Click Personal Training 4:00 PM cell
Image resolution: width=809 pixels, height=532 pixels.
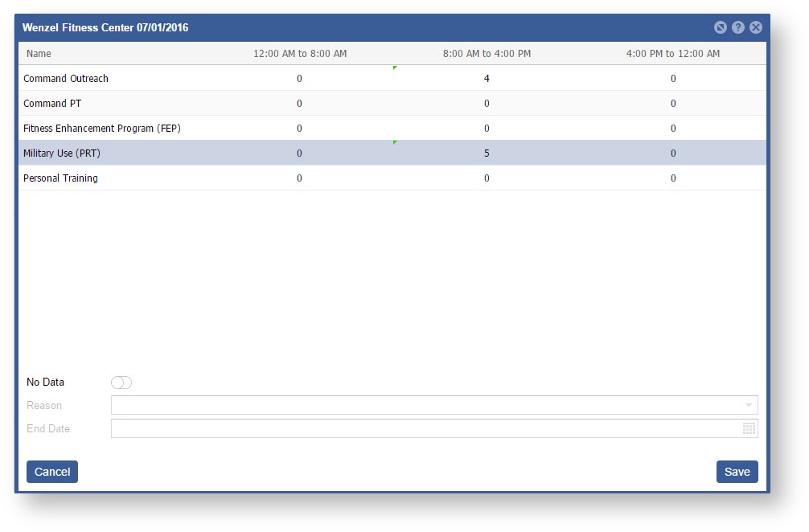click(673, 178)
